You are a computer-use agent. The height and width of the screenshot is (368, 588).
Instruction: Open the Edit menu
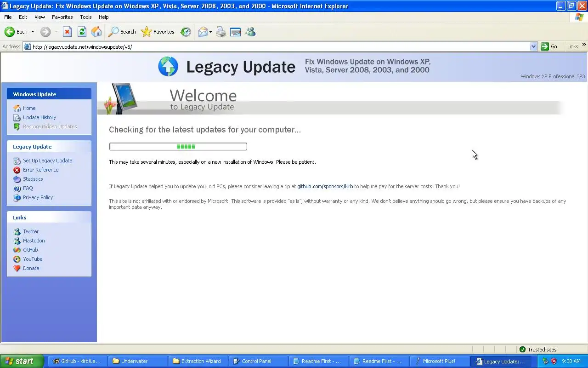(23, 17)
